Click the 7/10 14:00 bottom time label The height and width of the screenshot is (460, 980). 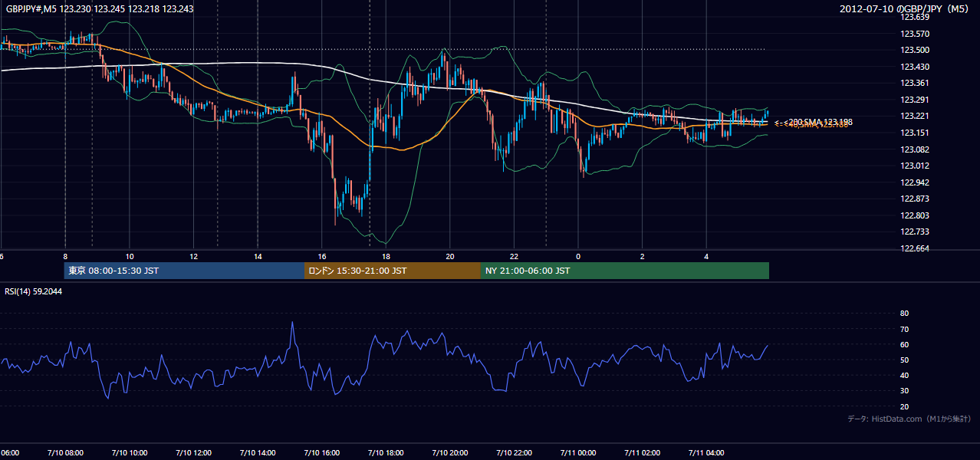pyautogui.click(x=258, y=453)
